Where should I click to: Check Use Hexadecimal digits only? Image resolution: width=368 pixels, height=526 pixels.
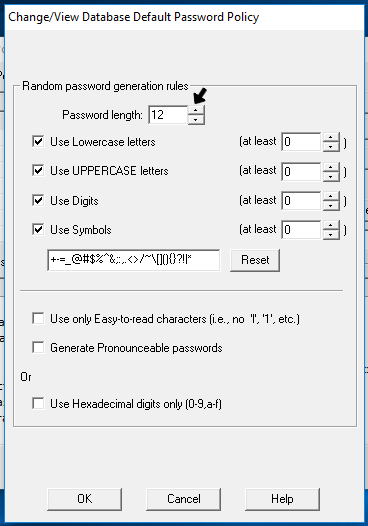[x=38, y=403]
